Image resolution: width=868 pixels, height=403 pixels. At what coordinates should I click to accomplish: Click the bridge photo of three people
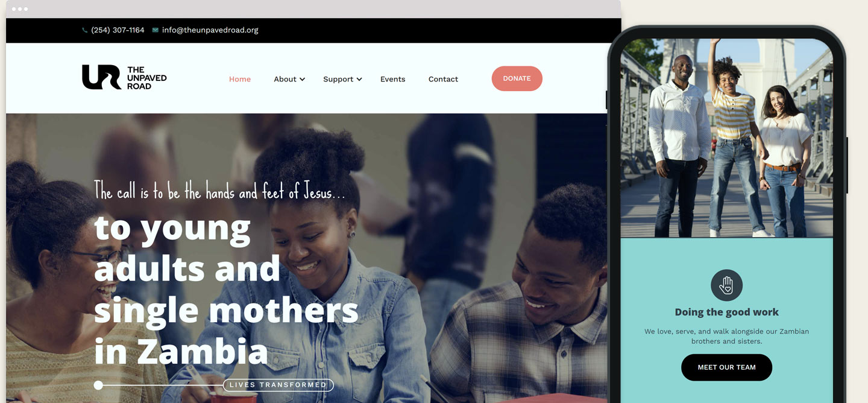pyautogui.click(x=726, y=138)
